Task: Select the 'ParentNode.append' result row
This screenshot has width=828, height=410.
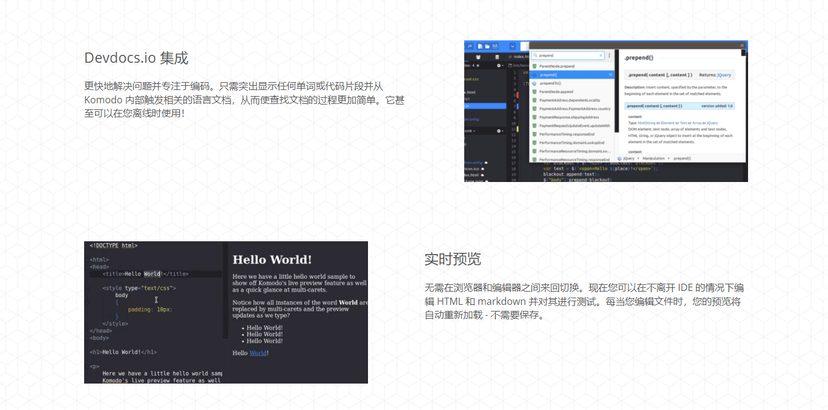Action: pyautogui.click(x=572, y=92)
